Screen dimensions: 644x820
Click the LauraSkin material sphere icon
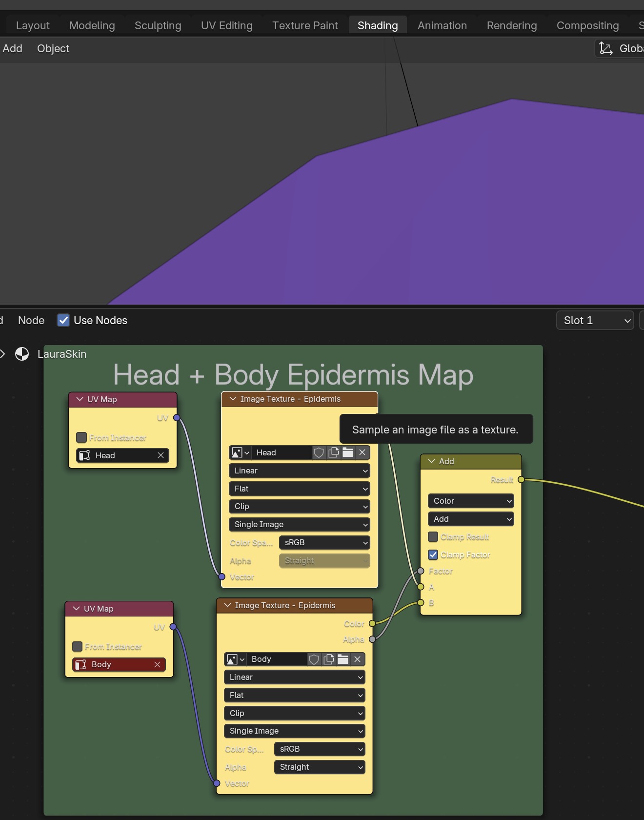22,354
